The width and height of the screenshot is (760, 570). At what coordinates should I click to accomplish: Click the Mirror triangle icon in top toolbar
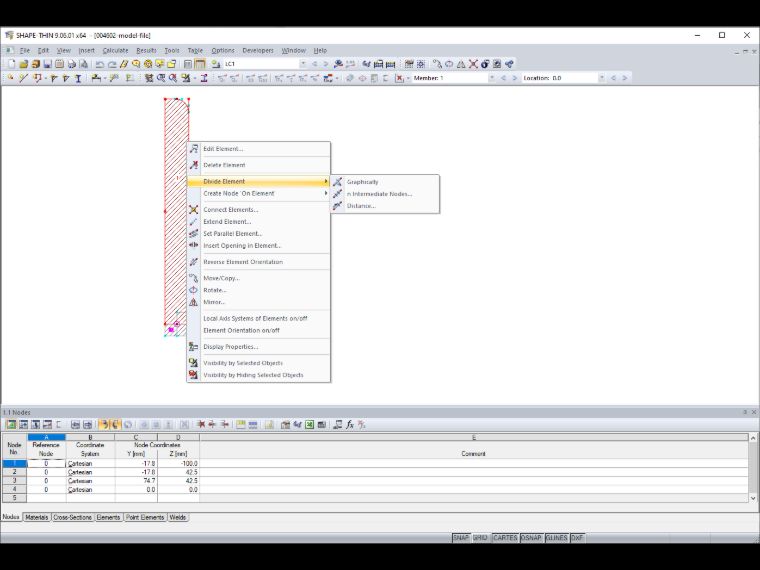coord(461,64)
